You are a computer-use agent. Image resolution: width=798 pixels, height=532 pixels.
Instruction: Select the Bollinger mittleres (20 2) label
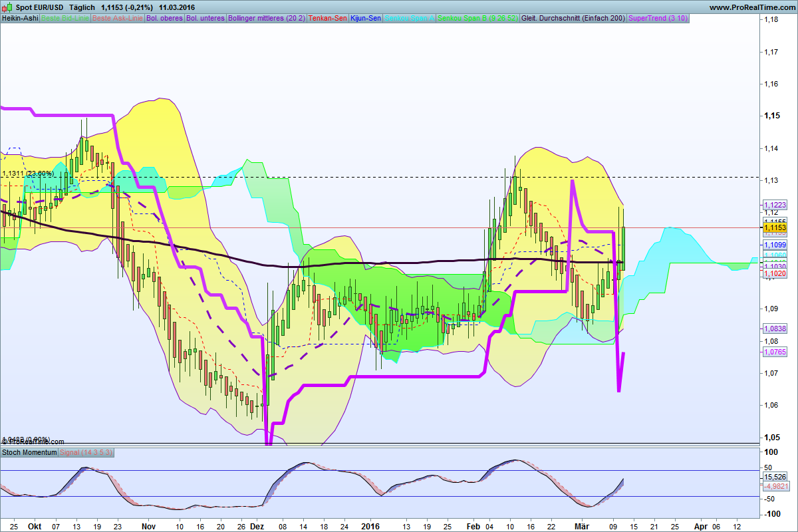pos(267,19)
